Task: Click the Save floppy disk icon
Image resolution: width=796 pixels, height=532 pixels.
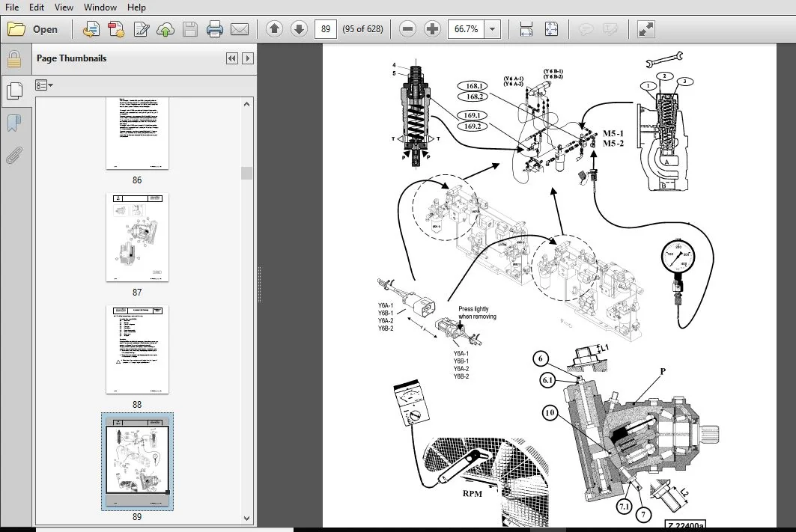Action: click(190, 29)
